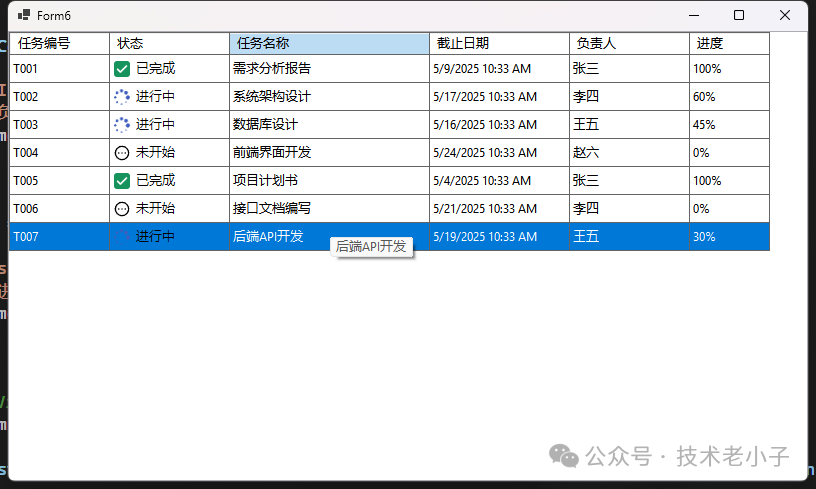Click the 5/21/2025 deadline cell for T006
Screen dimensions: 816x489
(x=499, y=209)
